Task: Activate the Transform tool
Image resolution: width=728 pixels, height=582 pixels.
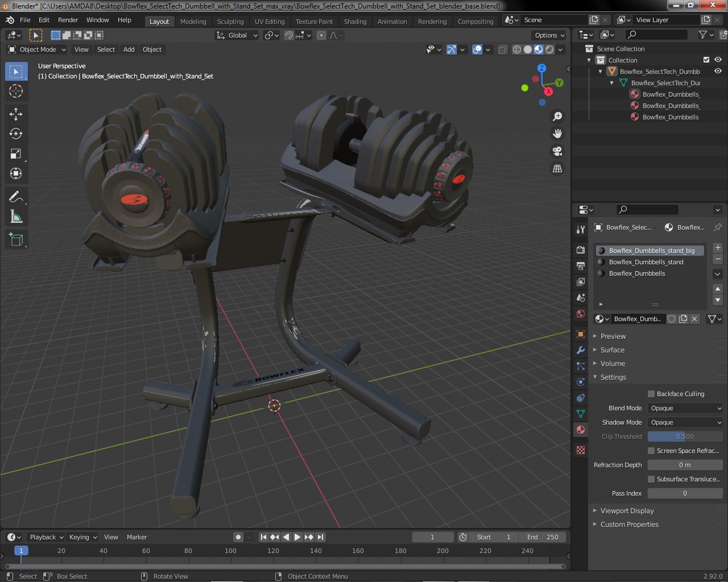Action: point(16,173)
